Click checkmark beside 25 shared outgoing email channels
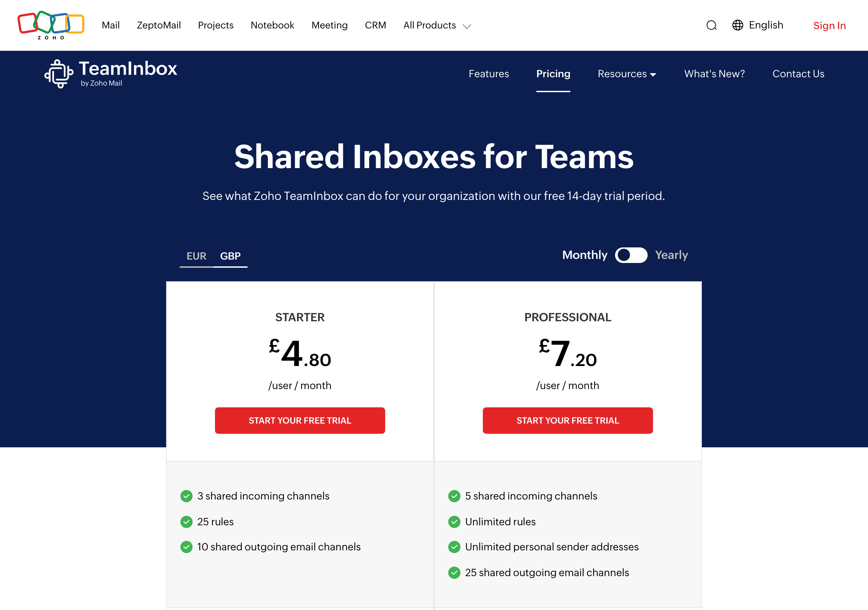The image size is (868, 610). pyautogui.click(x=454, y=573)
